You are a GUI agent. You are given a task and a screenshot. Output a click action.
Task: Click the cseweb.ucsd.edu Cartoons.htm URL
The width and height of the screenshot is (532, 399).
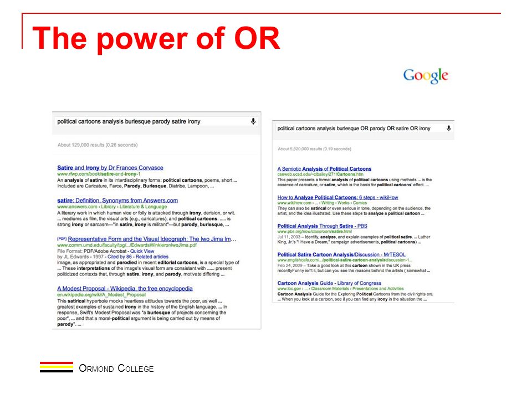(320, 174)
